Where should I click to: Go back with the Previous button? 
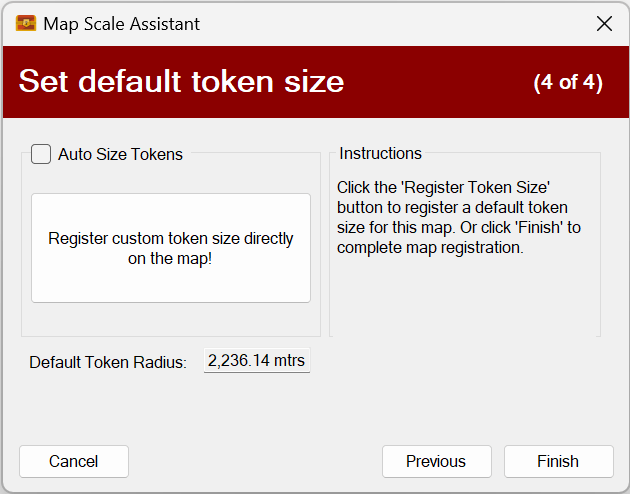pos(436,461)
